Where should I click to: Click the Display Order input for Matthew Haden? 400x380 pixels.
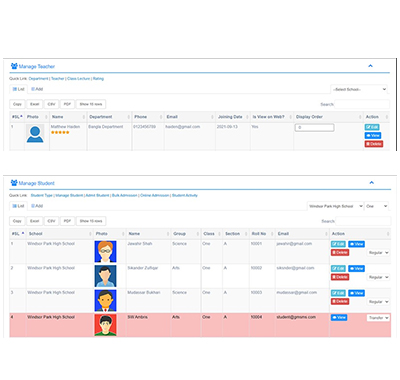tap(314, 127)
